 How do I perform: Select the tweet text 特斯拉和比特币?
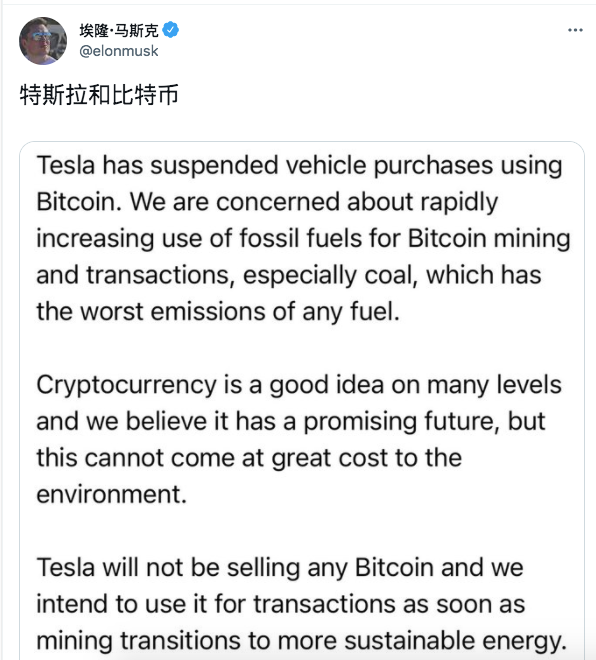99,94
